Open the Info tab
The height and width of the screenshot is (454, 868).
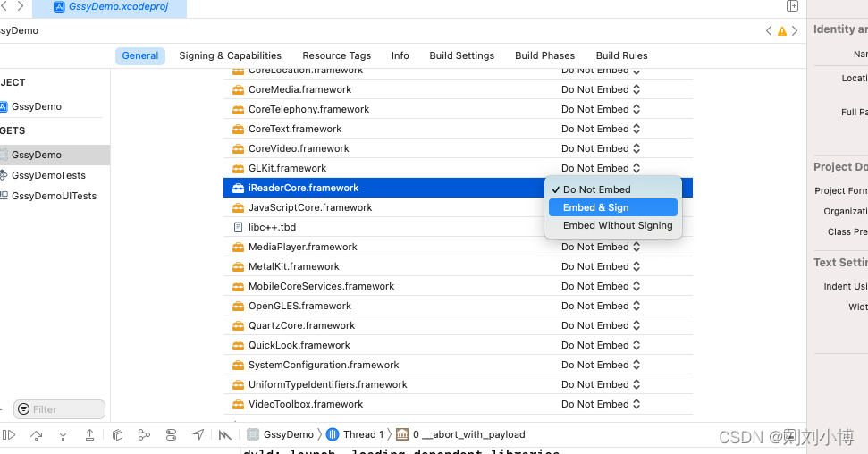pos(400,56)
